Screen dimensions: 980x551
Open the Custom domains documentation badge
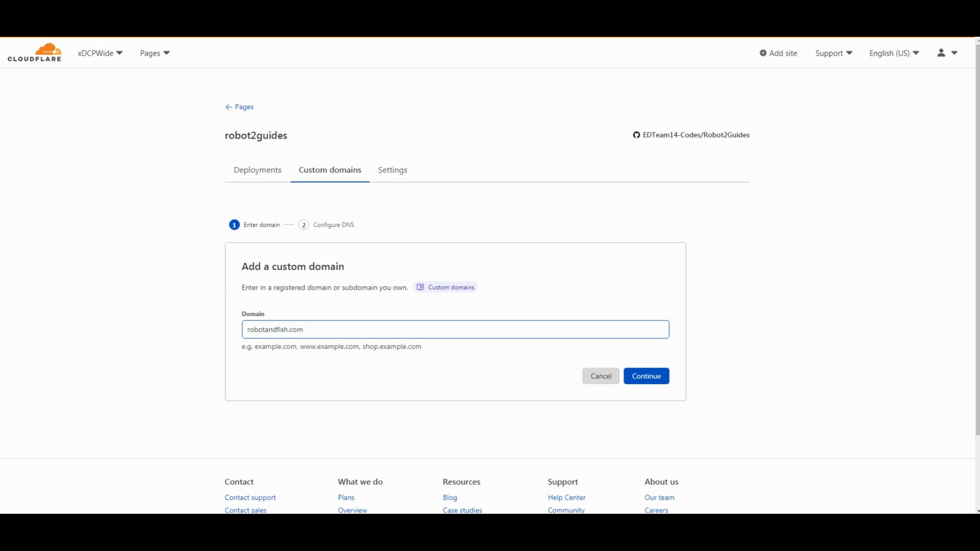click(446, 287)
